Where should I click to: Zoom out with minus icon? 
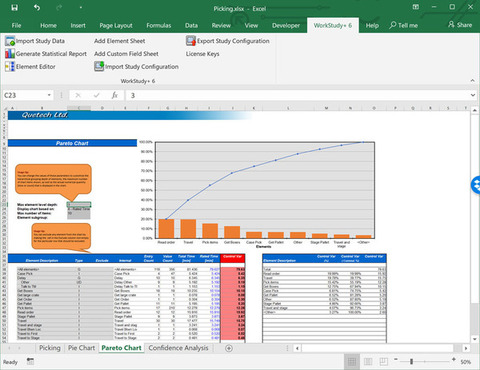pos(396,359)
